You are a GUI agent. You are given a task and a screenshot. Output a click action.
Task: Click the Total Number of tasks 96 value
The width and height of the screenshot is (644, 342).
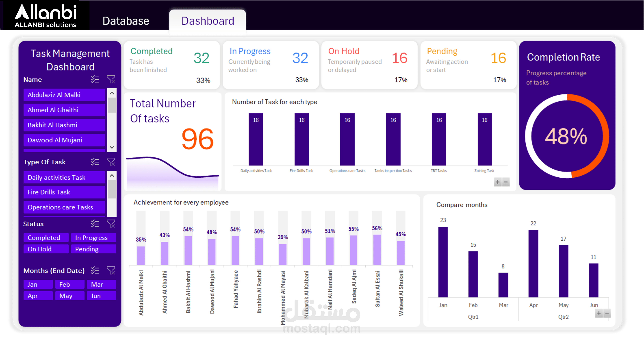pos(197,139)
